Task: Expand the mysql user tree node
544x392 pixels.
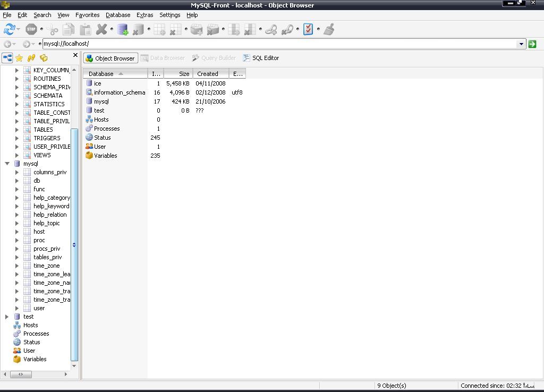Action: pos(17,308)
